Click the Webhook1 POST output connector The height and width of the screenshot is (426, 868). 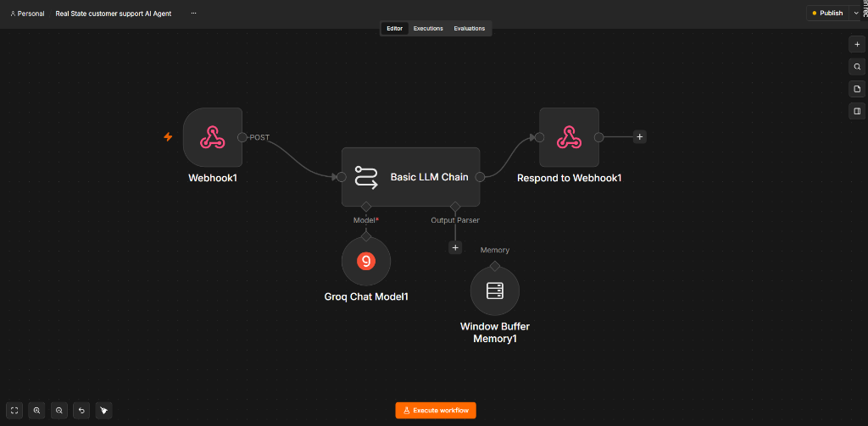[x=242, y=137]
